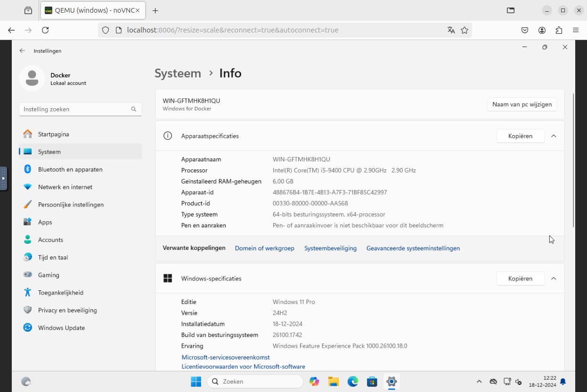The height and width of the screenshot is (392, 587).
Task: Open Geavanceerde systeeminstellingen link
Action: pyautogui.click(x=413, y=248)
